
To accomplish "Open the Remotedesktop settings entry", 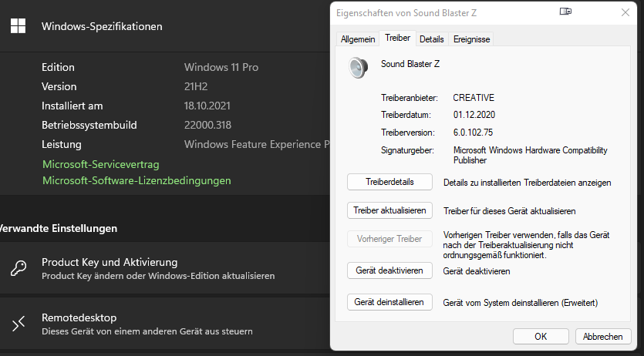I will (x=165, y=324).
